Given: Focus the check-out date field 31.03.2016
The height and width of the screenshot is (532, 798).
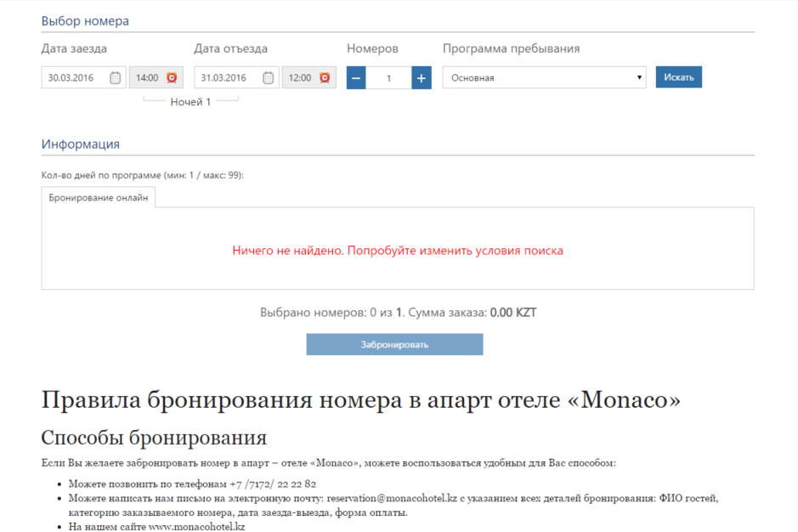Looking at the screenshot, I should [228, 78].
